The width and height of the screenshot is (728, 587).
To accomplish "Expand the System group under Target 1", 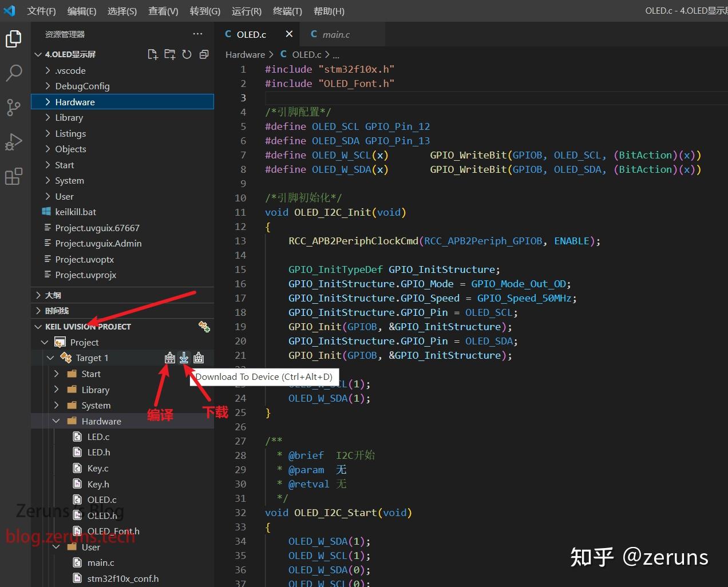I will point(56,405).
